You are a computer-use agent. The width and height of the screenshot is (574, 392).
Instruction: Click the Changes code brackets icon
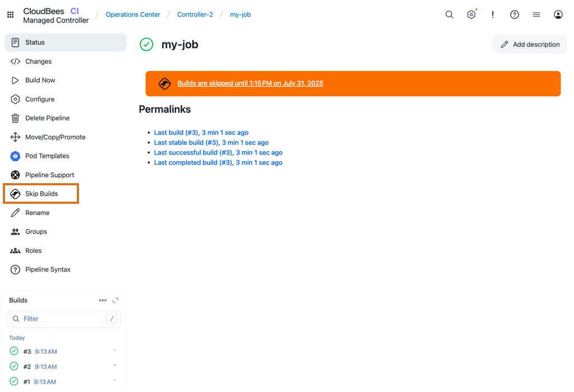[15, 62]
